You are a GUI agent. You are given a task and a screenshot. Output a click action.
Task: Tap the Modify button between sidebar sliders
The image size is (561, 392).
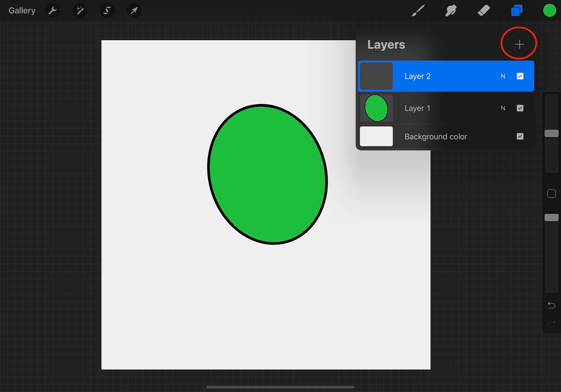pyautogui.click(x=551, y=194)
